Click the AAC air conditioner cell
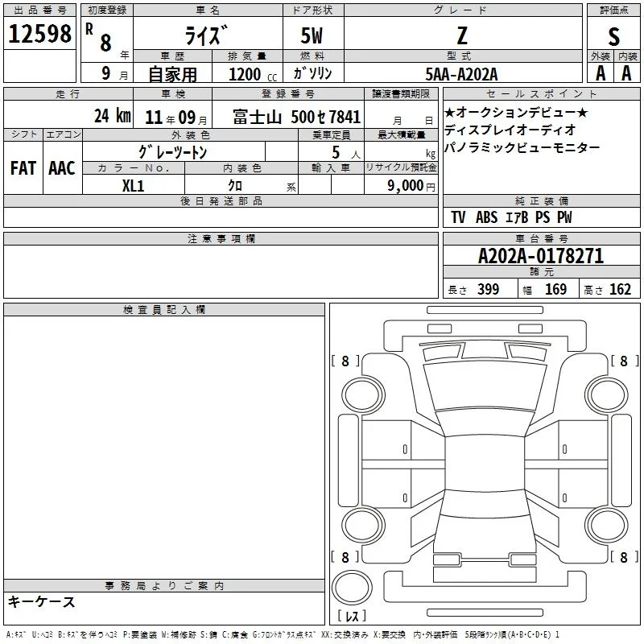 (x=63, y=167)
